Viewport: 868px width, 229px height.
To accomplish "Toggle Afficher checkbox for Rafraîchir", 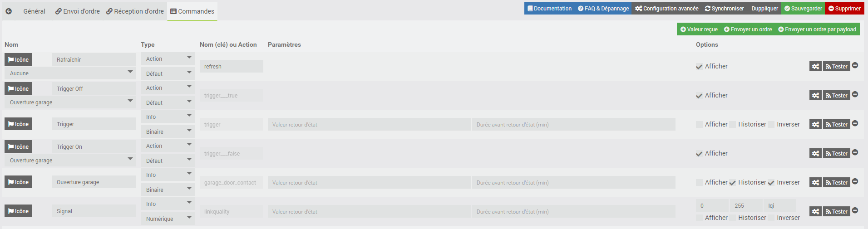I will click(x=699, y=67).
